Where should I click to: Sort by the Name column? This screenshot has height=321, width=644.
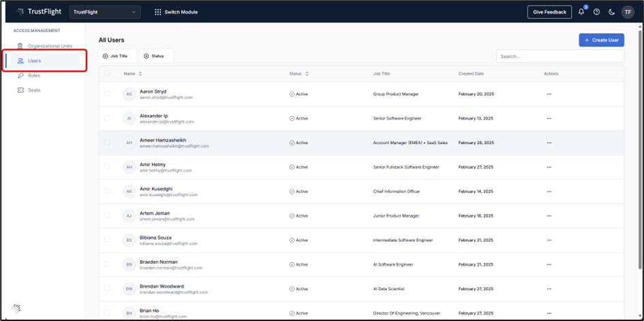[132, 74]
